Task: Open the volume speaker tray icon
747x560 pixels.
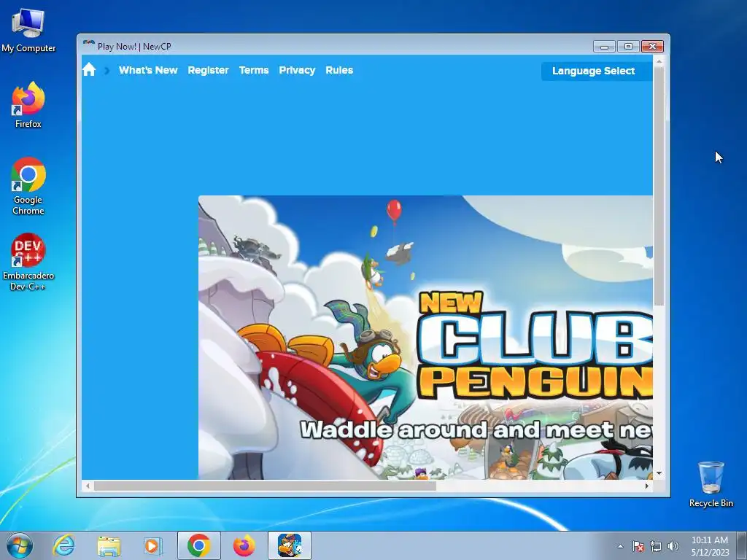Action: tap(673, 546)
